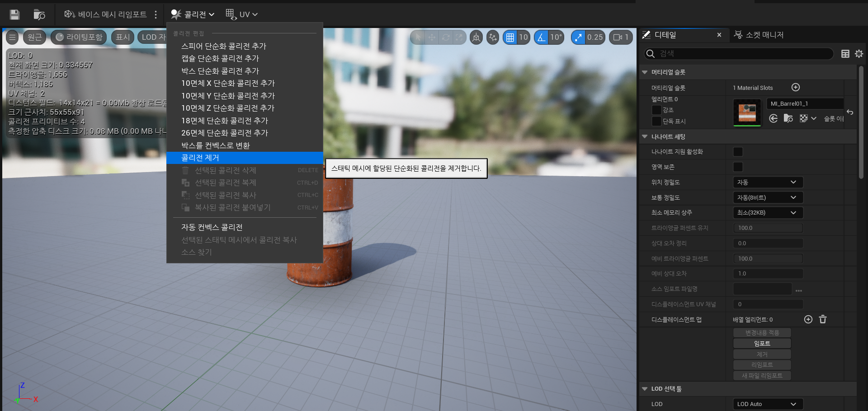Image resolution: width=868 pixels, height=411 pixels.
Task: Open the material checkerboard options dropdown
Action: pos(808,118)
